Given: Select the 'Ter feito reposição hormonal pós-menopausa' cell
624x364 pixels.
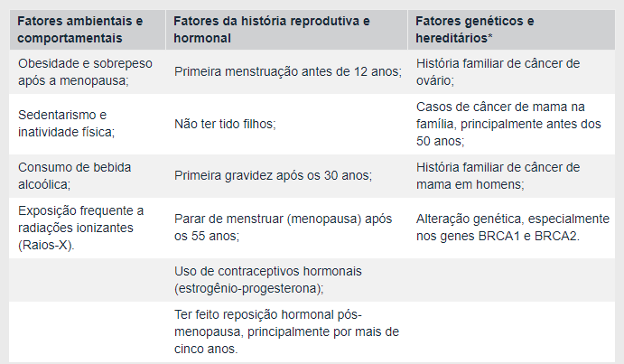Looking at the screenshot, I should [x=286, y=331].
